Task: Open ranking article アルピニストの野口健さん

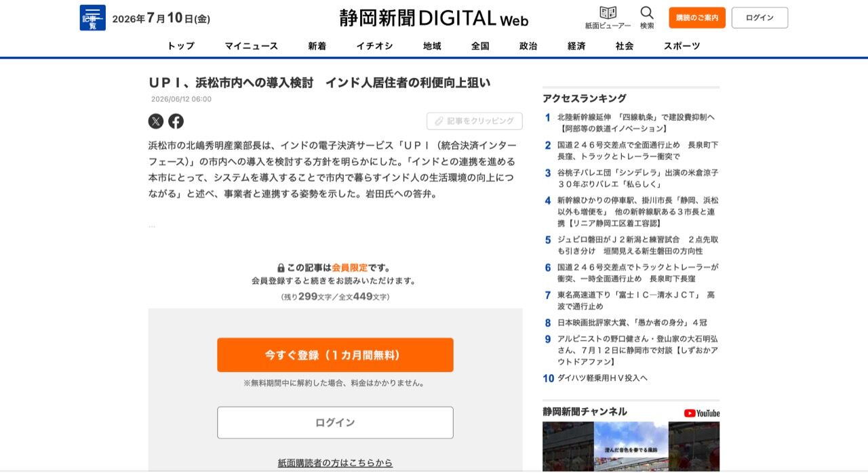Action: pyautogui.click(x=637, y=350)
